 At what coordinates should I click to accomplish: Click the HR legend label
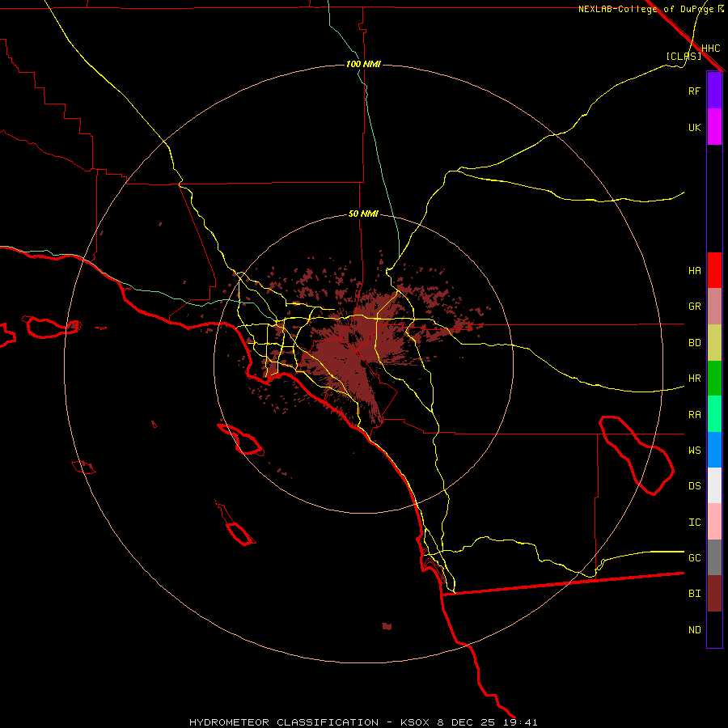coord(694,379)
